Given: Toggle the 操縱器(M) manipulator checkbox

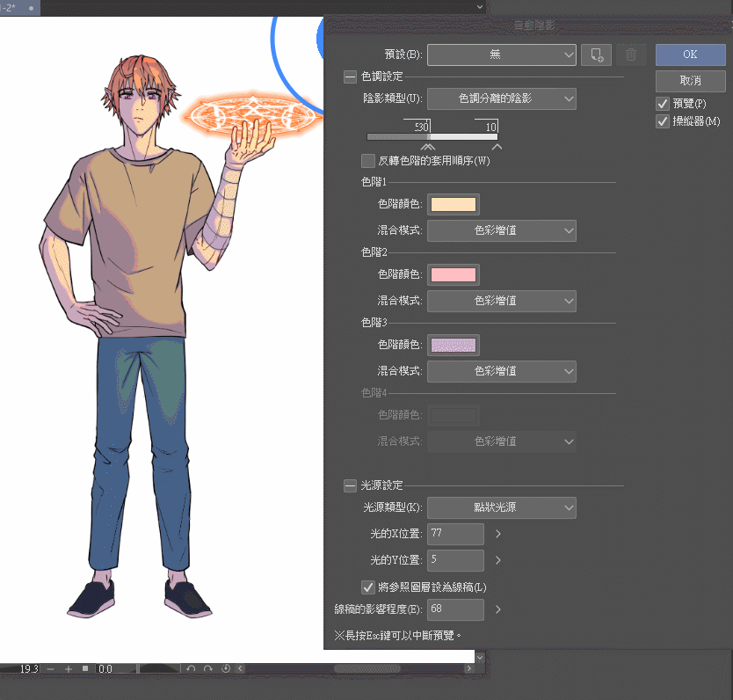Looking at the screenshot, I should (x=663, y=121).
